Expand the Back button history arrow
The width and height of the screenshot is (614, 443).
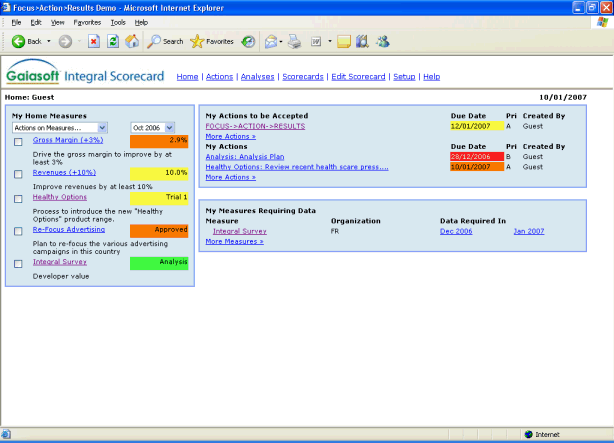point(49,42)
